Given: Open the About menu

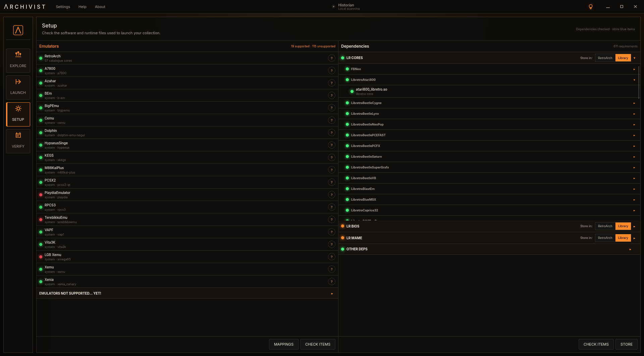Looking at the screenshot, I should coord(100,7).
